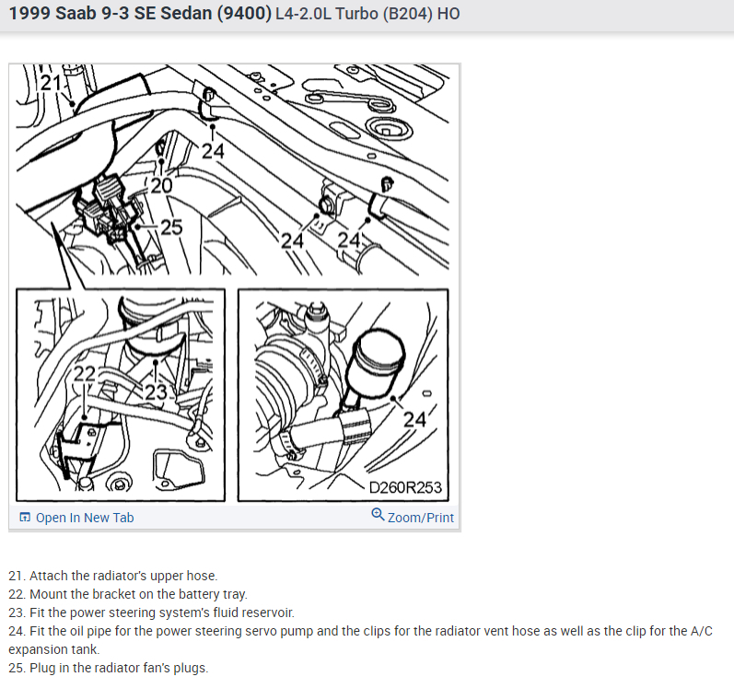Click callout number 20 in the diagram
The image size is (734, 700).
pyautogui.click(x=161, y=186)
